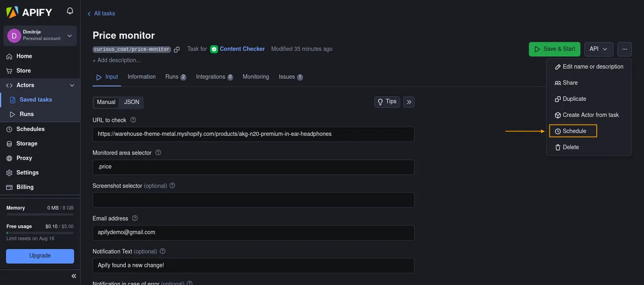Show help for URL to check

coord(133,120)
